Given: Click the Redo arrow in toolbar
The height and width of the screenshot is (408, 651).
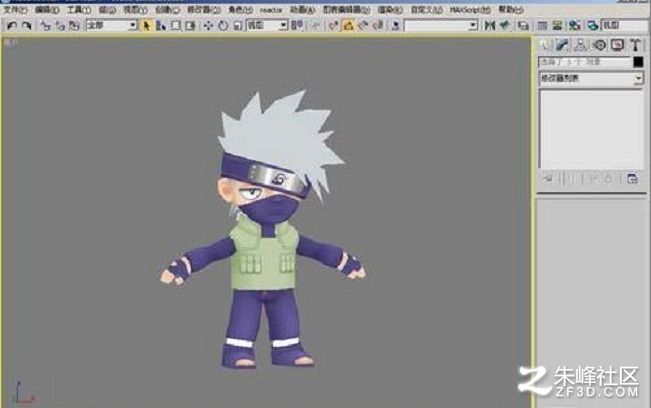Looking at the screenshot, I should pos(27,26).
